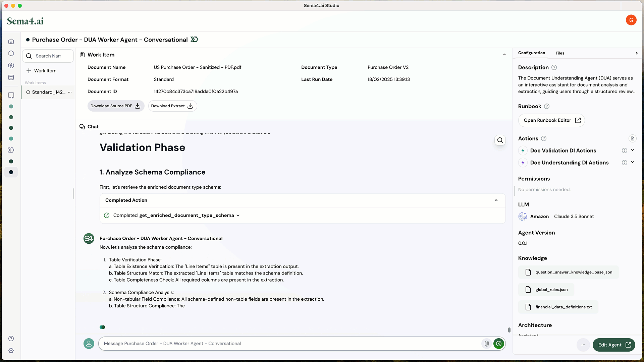
Task: Click the chat scrollbar thumb
Action: coord(509,330)
